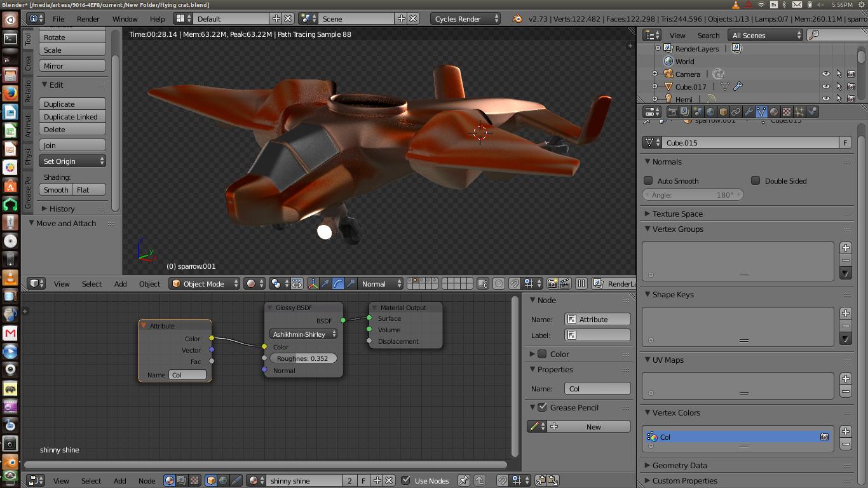Click the New grease pencil button
Image resolution: width=868 pixels, height=488 pixels.
(x=588, y=427)
